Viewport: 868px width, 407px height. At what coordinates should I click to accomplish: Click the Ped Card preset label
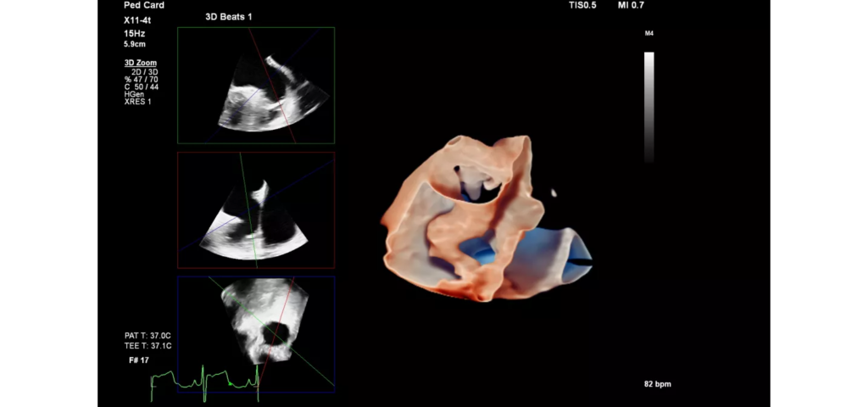[144, 5]
